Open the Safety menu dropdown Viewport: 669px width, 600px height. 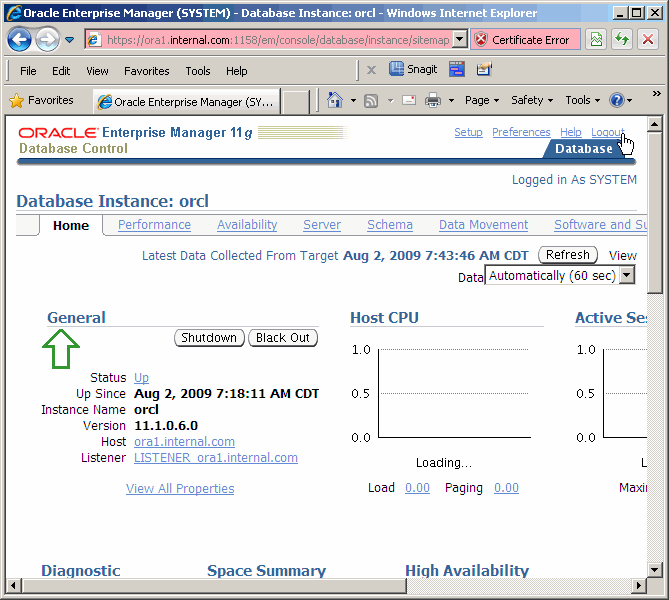[x=532, y=100]
